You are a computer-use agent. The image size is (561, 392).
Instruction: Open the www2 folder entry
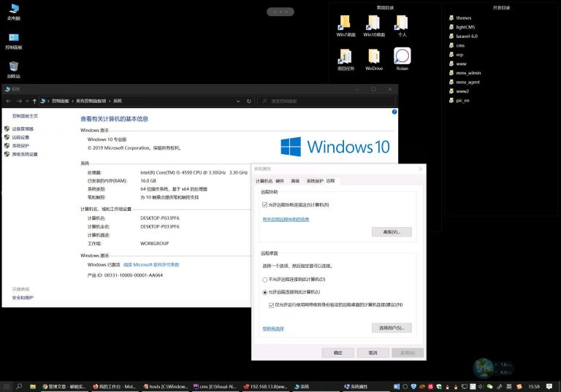(459, 91)
